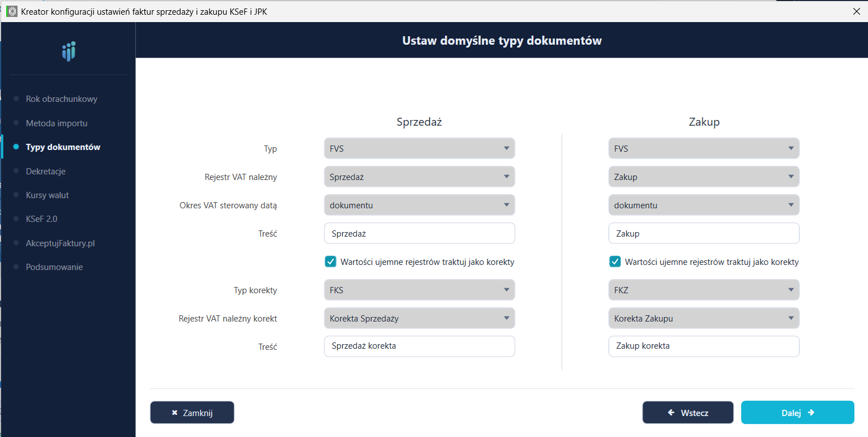Open the Sprzedaż Typ dropdown showing FVS

(420, 148)
